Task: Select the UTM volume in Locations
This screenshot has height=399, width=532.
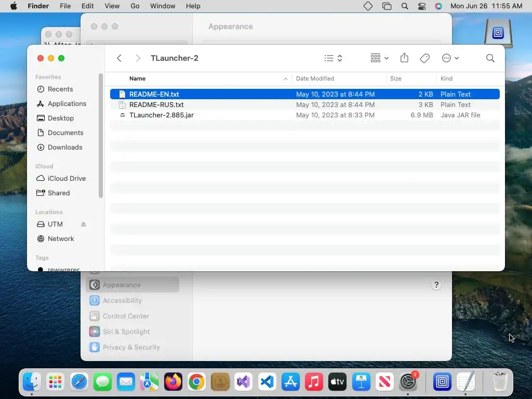Action: point(55,224)
